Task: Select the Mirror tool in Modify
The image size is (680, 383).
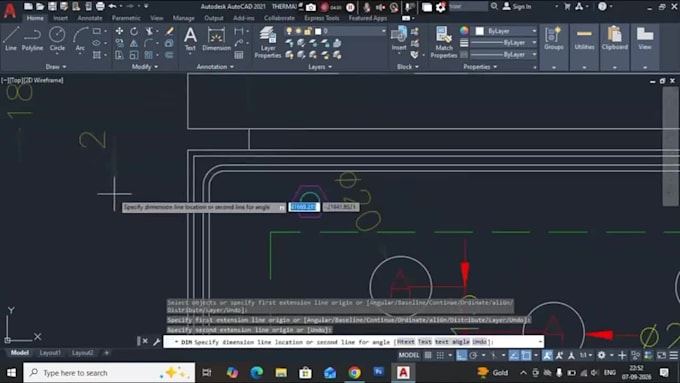Action: pyautogui.click(x=134, y=43)
